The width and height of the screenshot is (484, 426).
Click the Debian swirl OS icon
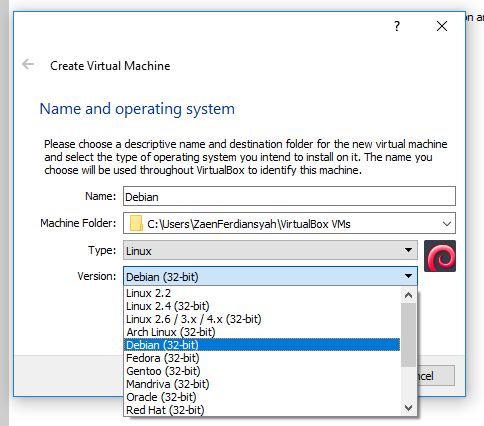[440, 256]
